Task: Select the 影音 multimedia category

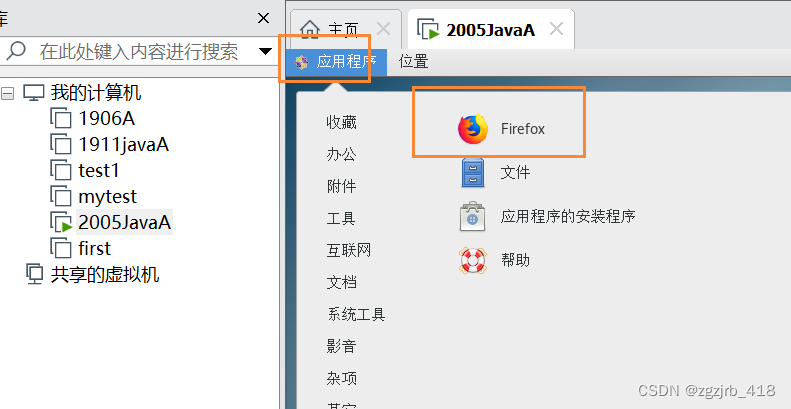Action: 342,346
